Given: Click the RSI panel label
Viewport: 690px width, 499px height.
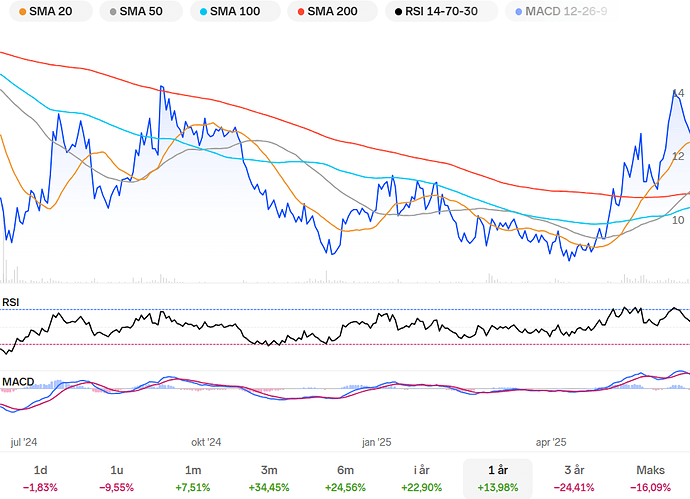Looking at the screenshot, I should 11,301.
